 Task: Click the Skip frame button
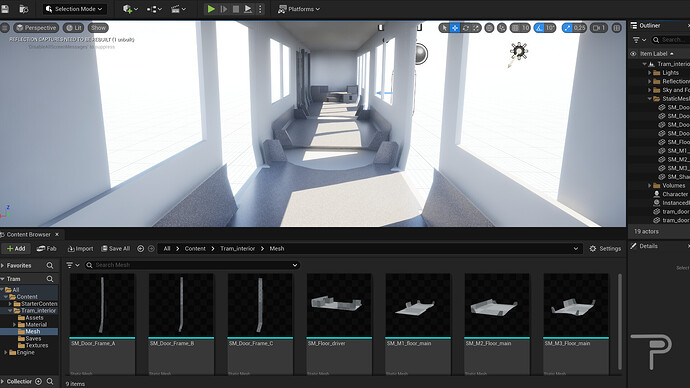point(224,9)
